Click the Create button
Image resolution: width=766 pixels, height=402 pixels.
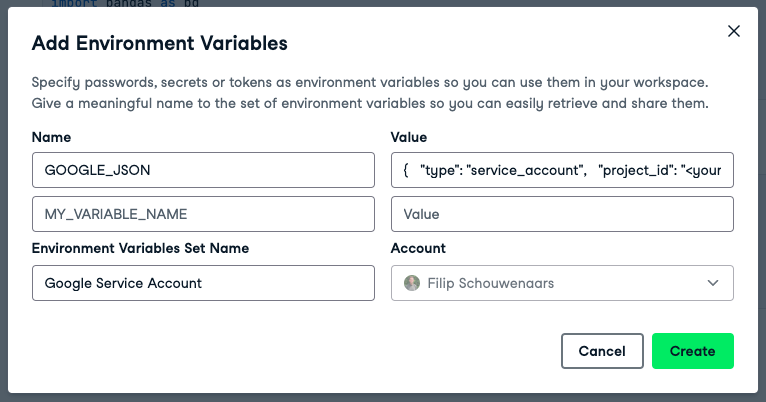click(x=692, y=351)
